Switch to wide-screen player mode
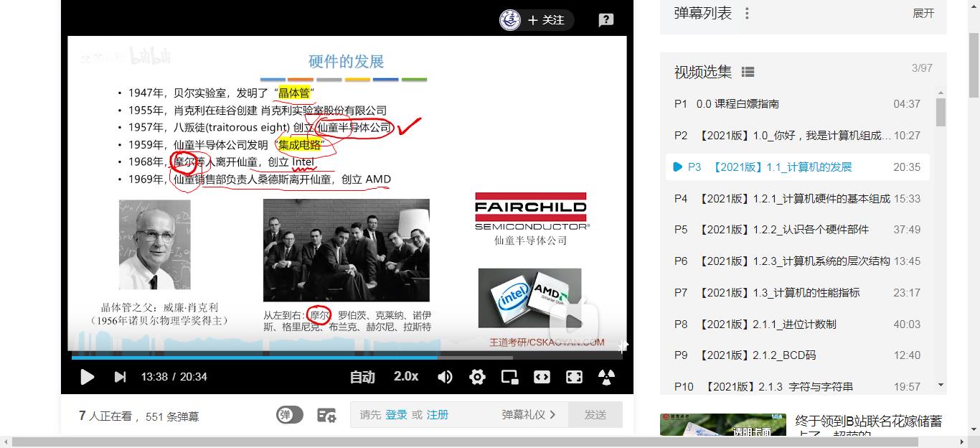Viewport: 980px width, 448px height. tap(542, 377)
